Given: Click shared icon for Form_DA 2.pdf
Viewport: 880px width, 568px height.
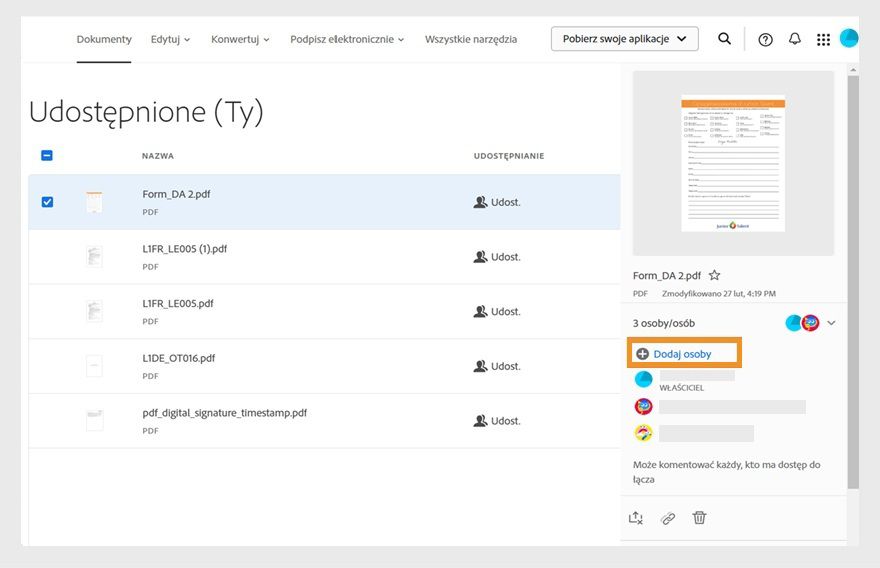Looking at the screenshot, I should [480, 202].
